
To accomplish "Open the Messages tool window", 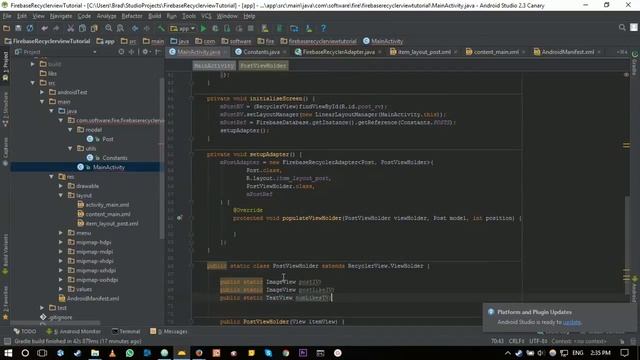I will (169, 331).
